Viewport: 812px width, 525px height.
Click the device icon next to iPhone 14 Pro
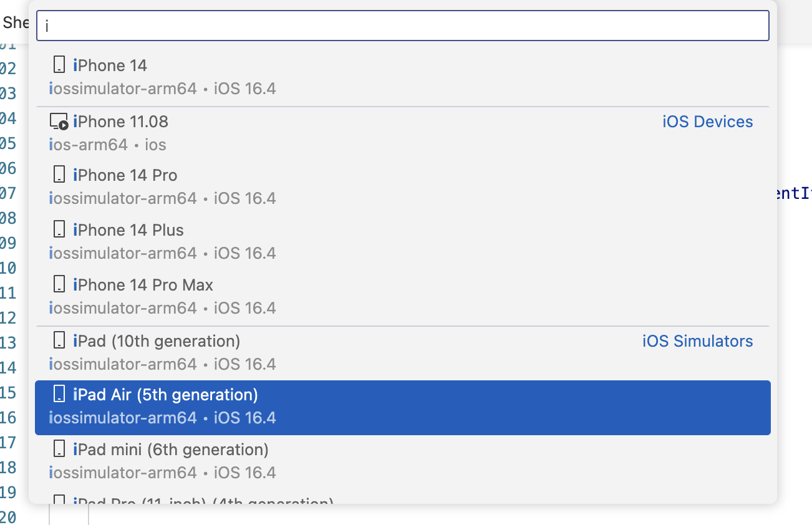click(59, 173)
